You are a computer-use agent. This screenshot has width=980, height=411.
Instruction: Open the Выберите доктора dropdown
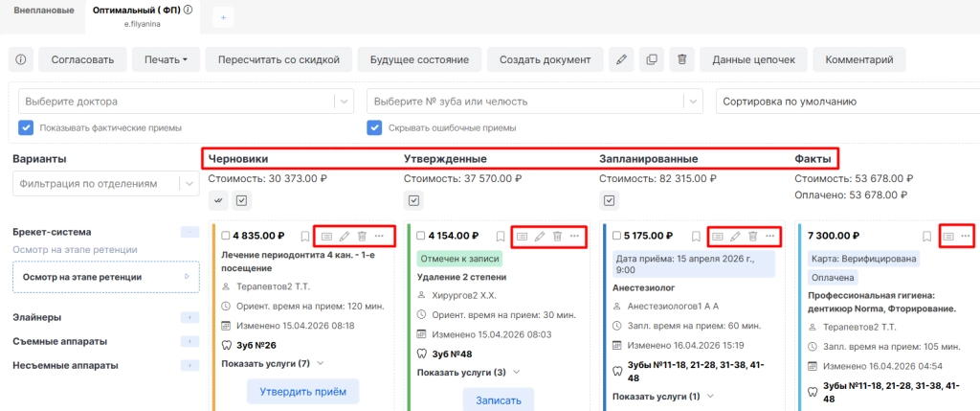[x=187, y=102]
